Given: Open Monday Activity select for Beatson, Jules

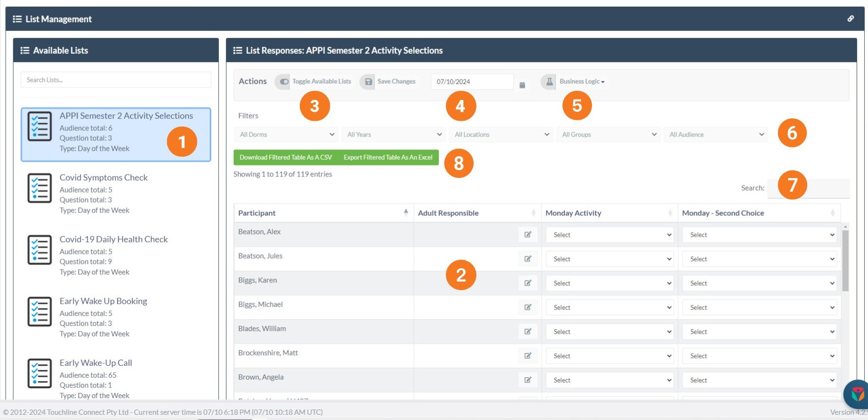Looking at the screenshot, I should (x=610, y=259).
